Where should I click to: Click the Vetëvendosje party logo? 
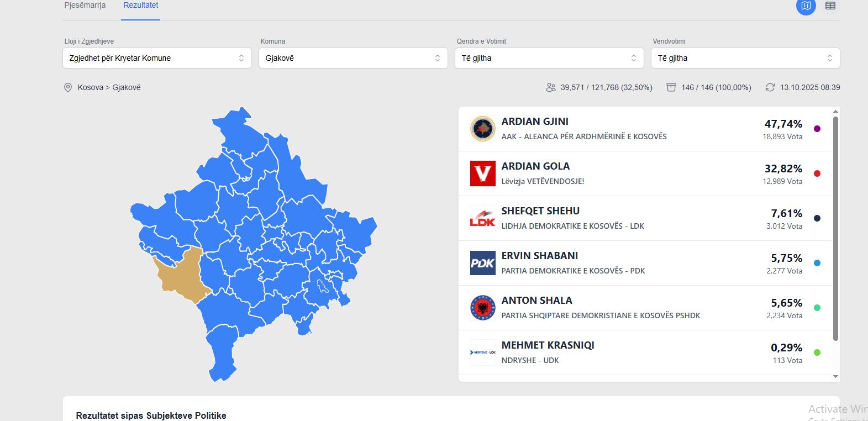coord(482,173)
